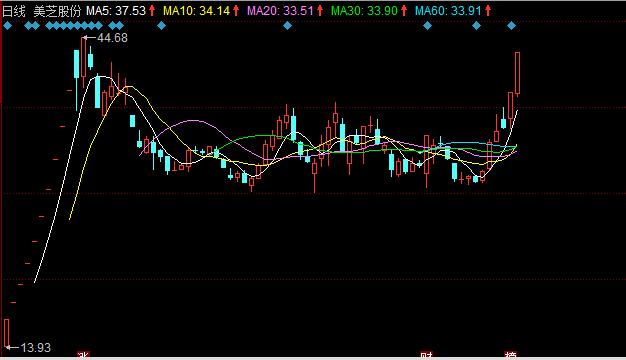
Task: Click the red up arrow after MA60
Action: [488, 11]
